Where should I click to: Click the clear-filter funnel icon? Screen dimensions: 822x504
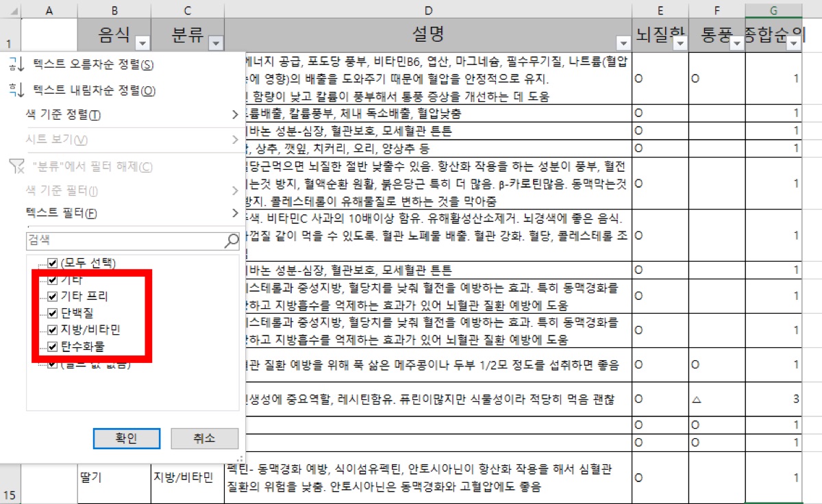pyautogui.click(x=17, y=166)
